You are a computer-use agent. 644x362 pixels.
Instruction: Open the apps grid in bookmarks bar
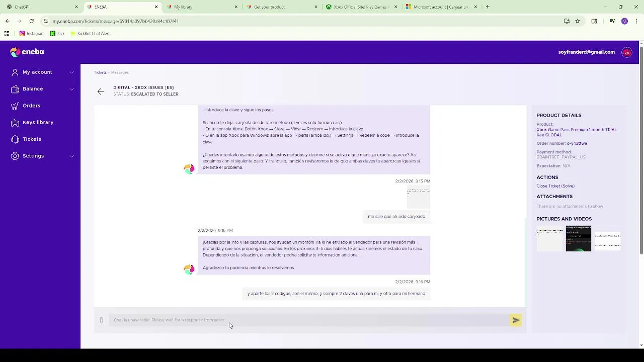(x=7, y=34)
